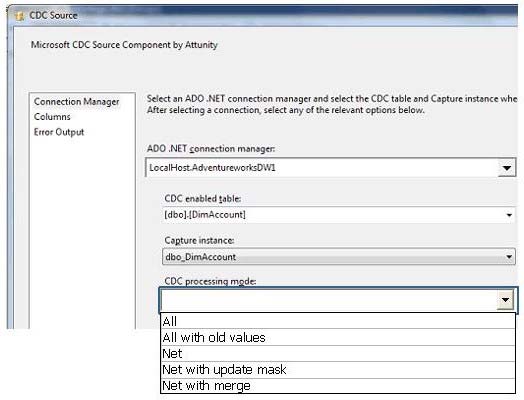Expand the Capture instance dropdown arrow
524x400 pixels.
509,257
